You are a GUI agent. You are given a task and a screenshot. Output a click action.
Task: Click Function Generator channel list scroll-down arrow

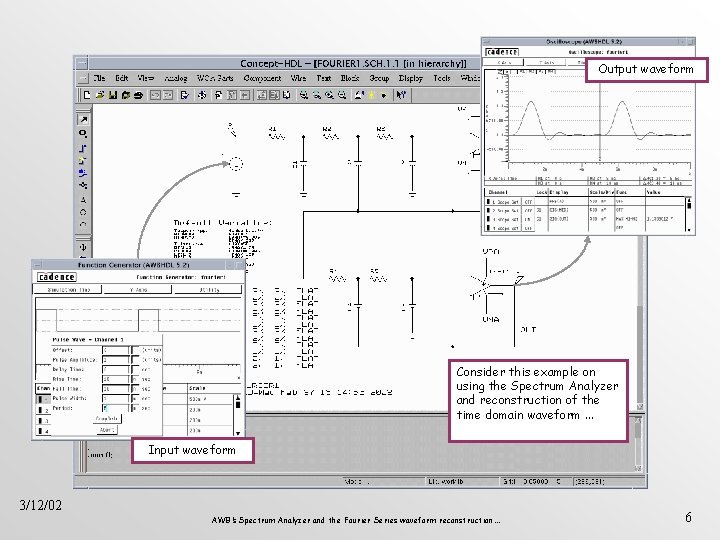tap(238, 433)
